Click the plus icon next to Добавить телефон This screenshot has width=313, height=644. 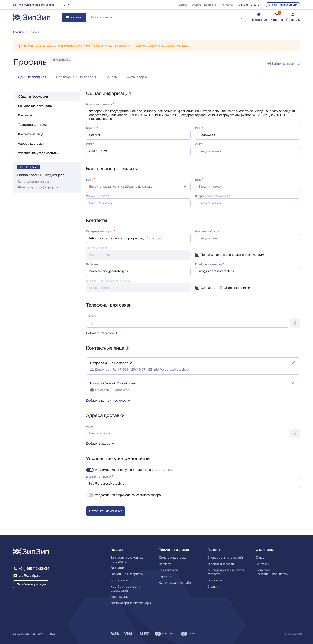pos(117,333)
